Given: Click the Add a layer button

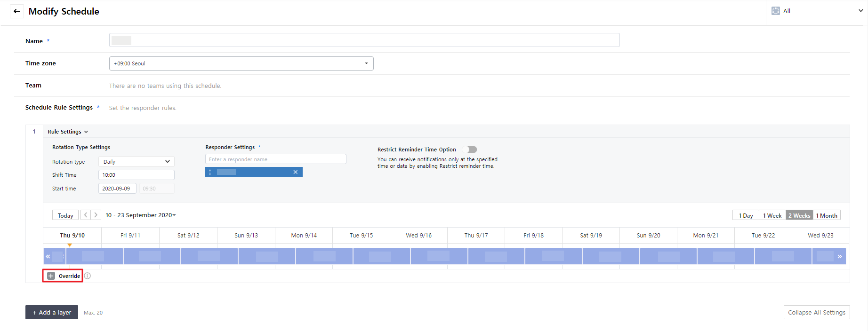Looking at the screenshot, I should point(52,312).
